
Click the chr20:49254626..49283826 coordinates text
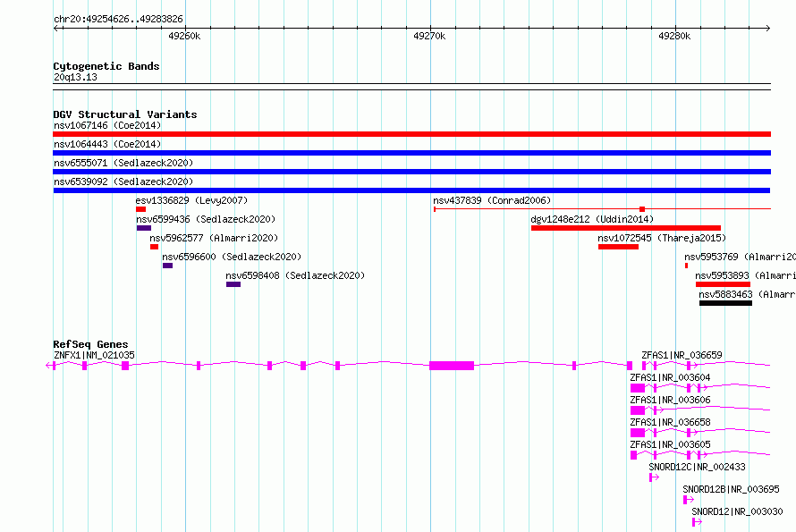pos(118,19)
